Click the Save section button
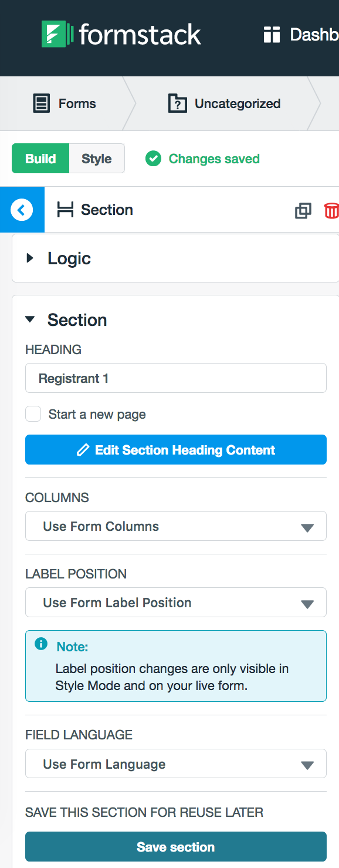 [x=176, y=847]
